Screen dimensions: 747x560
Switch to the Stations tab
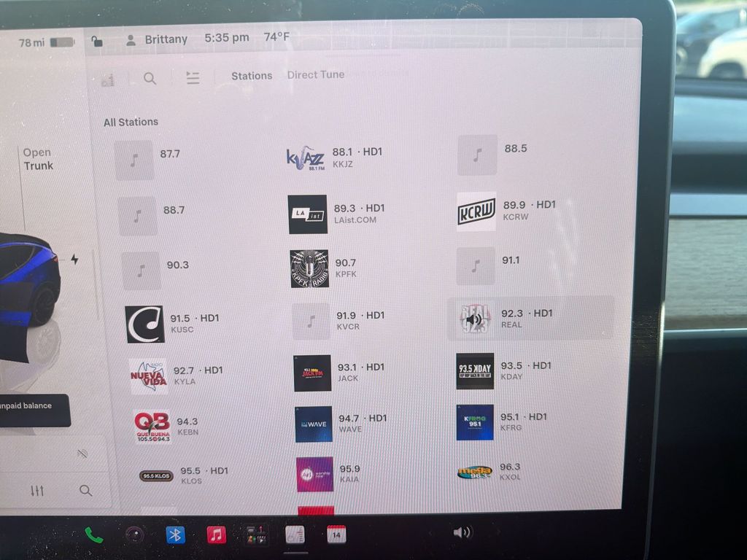pyautogui.click(x=252, y=76)
